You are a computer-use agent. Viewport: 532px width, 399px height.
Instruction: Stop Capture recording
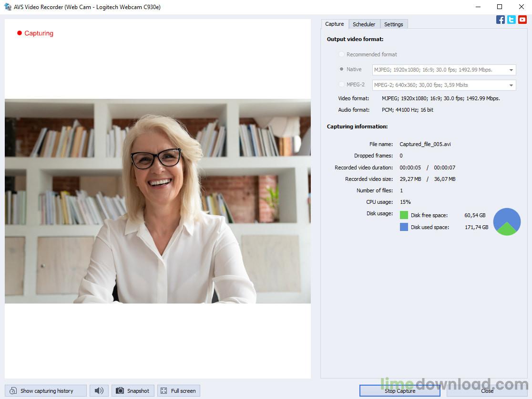[x=399, y=390]
